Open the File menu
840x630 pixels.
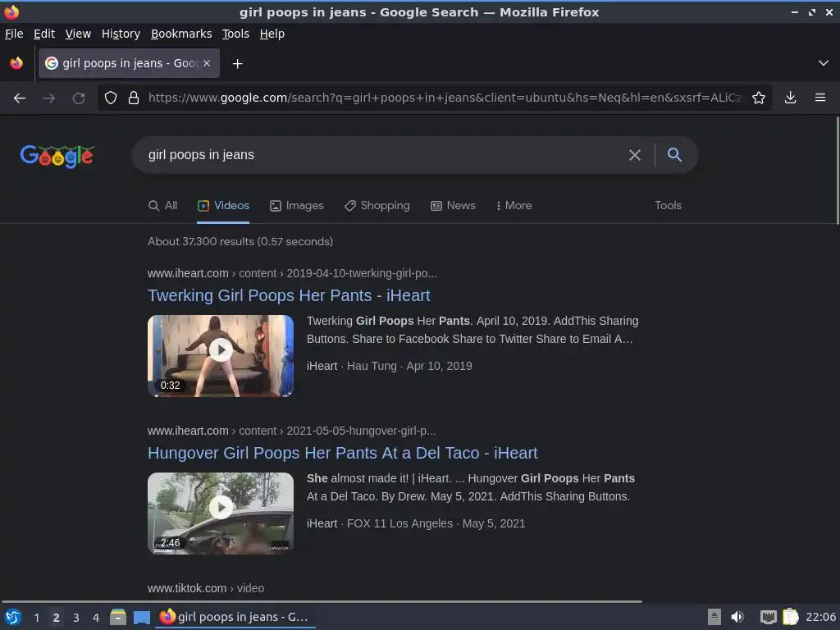(14, 34)
